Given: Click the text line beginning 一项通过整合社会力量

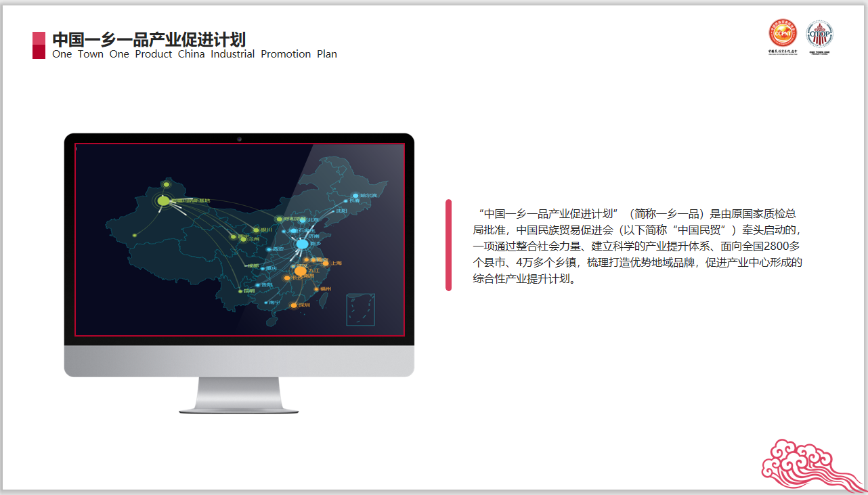Looking at the screenshot, I should pyautogui.click(x=636, y=246).
